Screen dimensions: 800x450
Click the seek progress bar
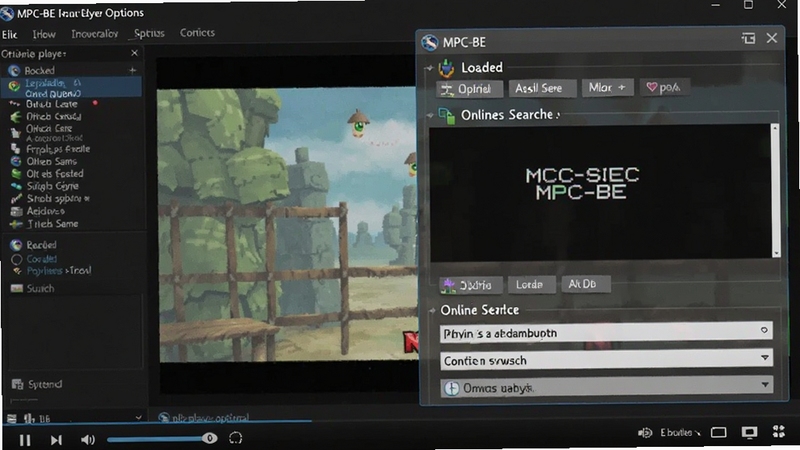point(156,422)
